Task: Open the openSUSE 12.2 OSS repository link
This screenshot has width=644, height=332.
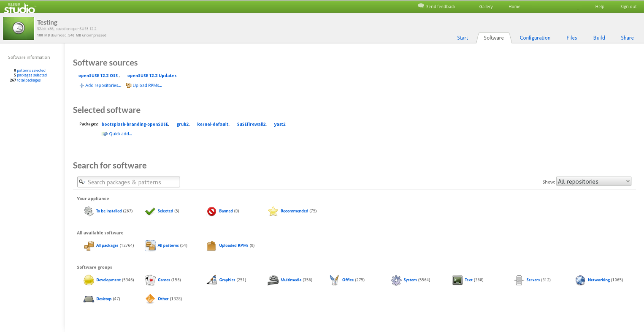Action: tap(98, 76)
